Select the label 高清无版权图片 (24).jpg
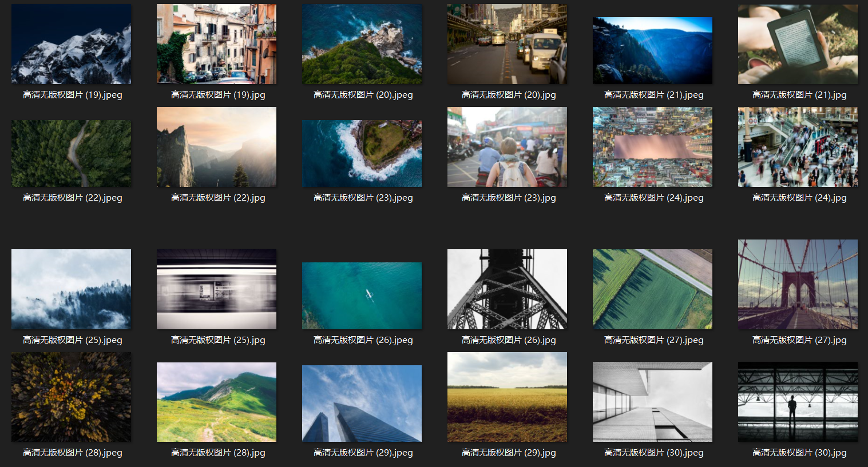Viewport: 868px width, 467px height. pos(799,198)
